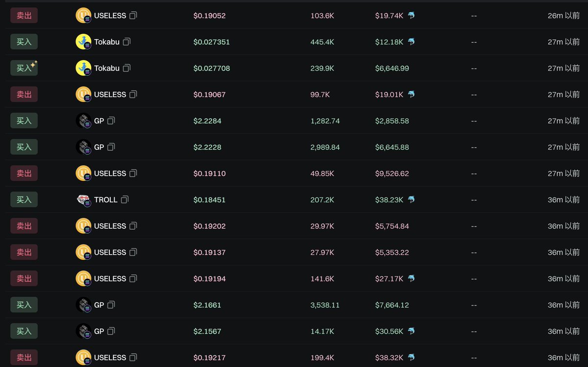
Task: Open GP token logo in $2.1567 row
Action: (x=83, y=331)
